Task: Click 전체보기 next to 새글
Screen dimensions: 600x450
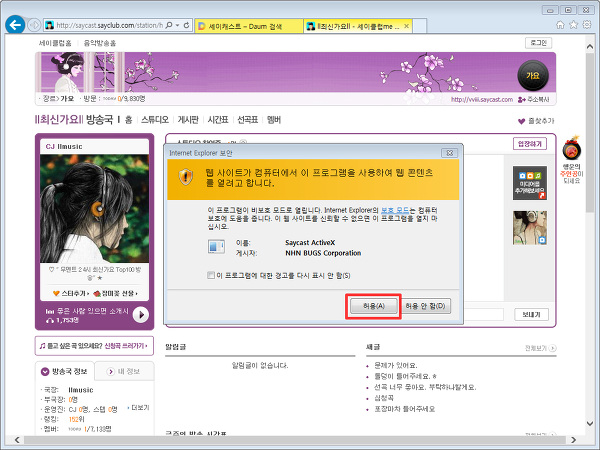Action: (540, 348)
